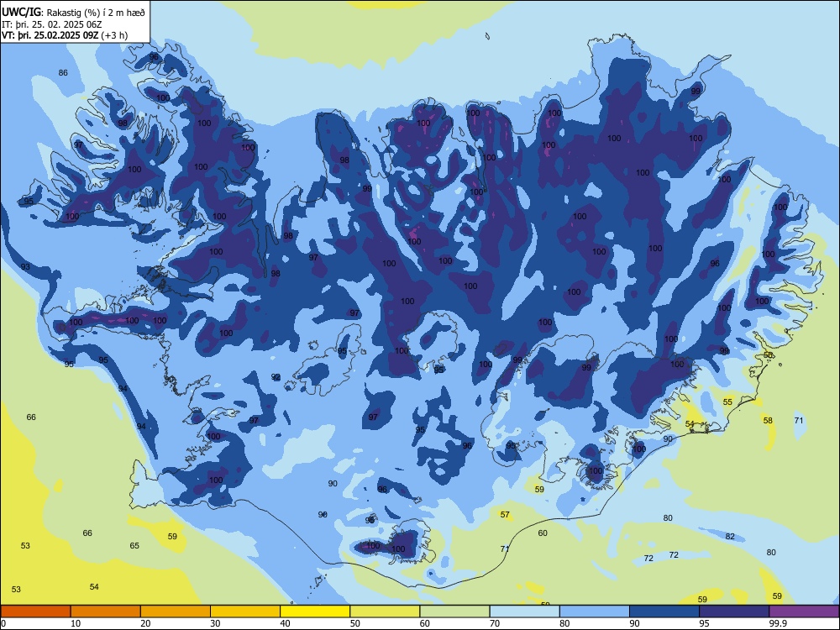840x630 pixels.
Task: Choose the amber 30–40 legend swatch
Action: pyautogui.click(x=245, y=612)
